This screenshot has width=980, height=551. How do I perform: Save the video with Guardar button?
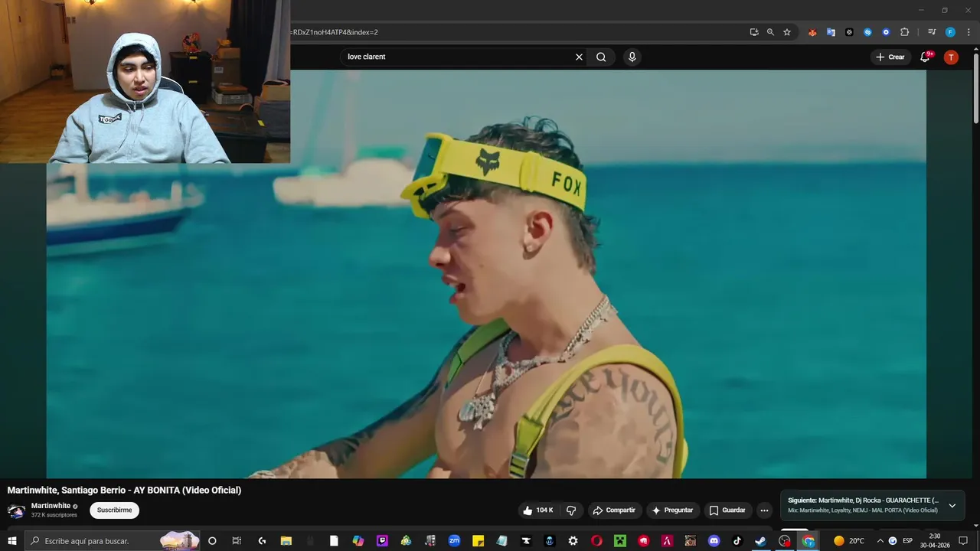727,510
